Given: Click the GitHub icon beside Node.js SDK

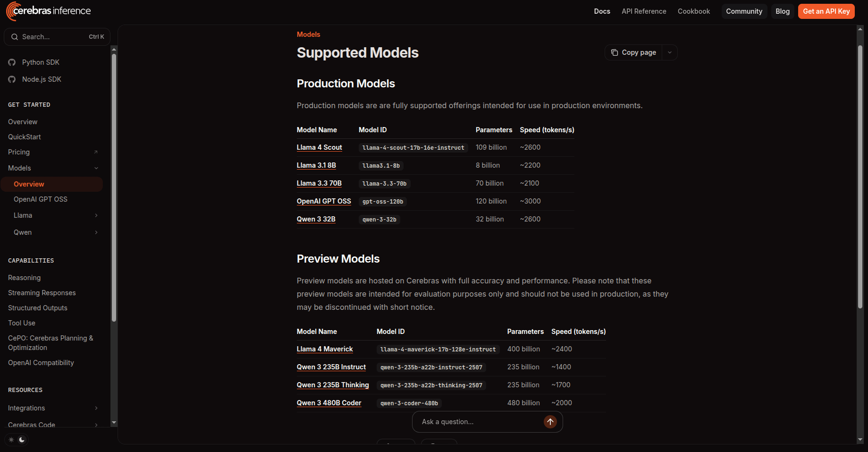Looking at the screenshot, I should click(x=12, y=79).
